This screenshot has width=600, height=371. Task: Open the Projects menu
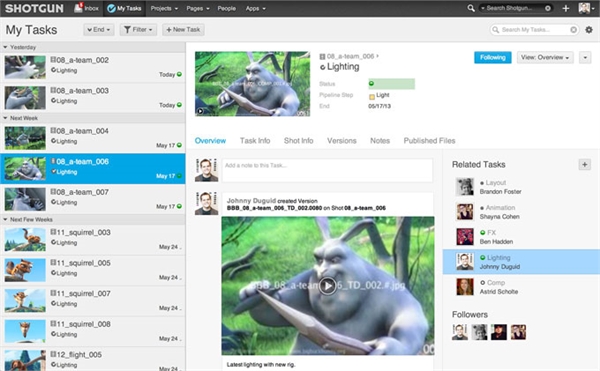164,8
